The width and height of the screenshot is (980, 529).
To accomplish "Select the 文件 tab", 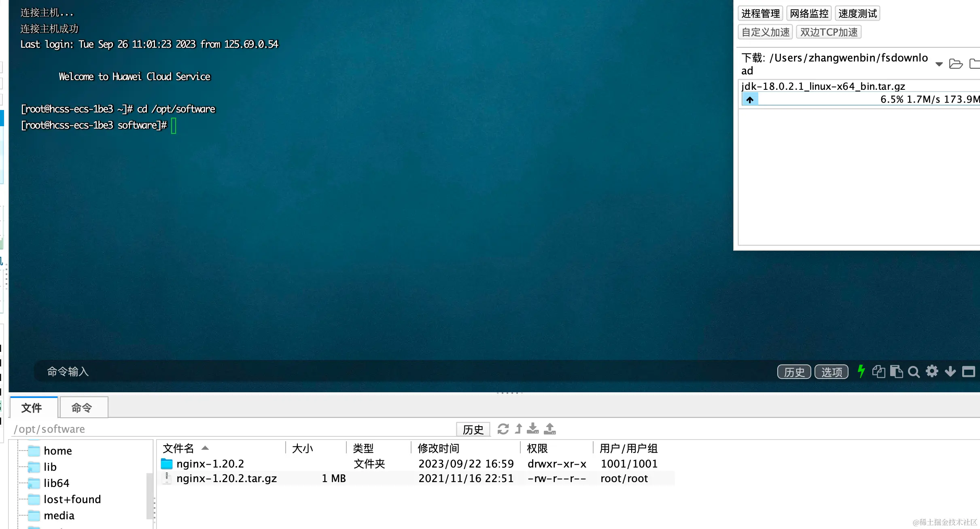I will tap(32, 408).
